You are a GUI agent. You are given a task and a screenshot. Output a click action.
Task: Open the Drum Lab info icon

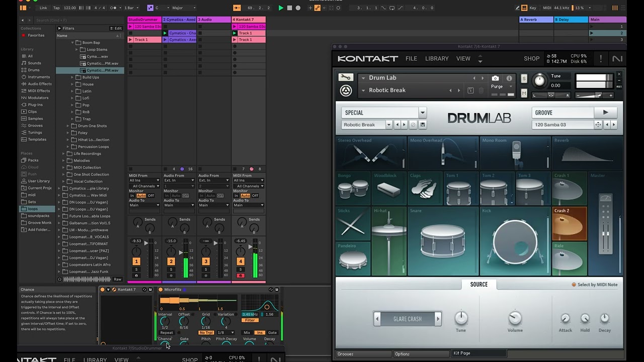coord(509,78)
